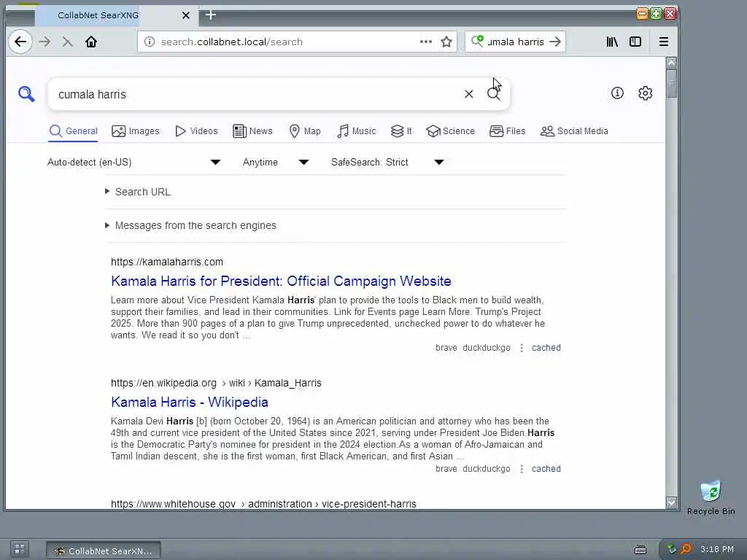The width and height of the screenshot is (747, 560).
Task: Switch to the Files category
Action: (508, 131)
